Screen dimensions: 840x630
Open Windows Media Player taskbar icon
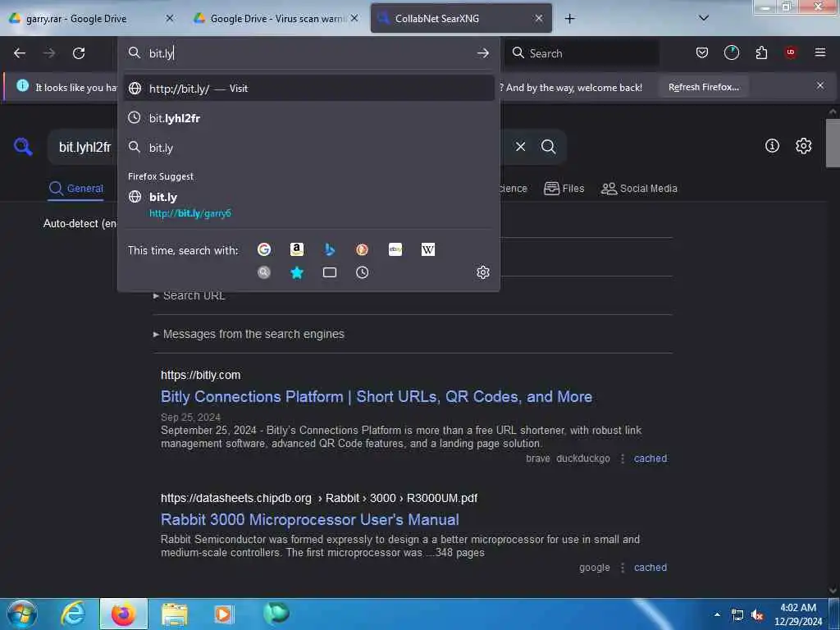223,614
